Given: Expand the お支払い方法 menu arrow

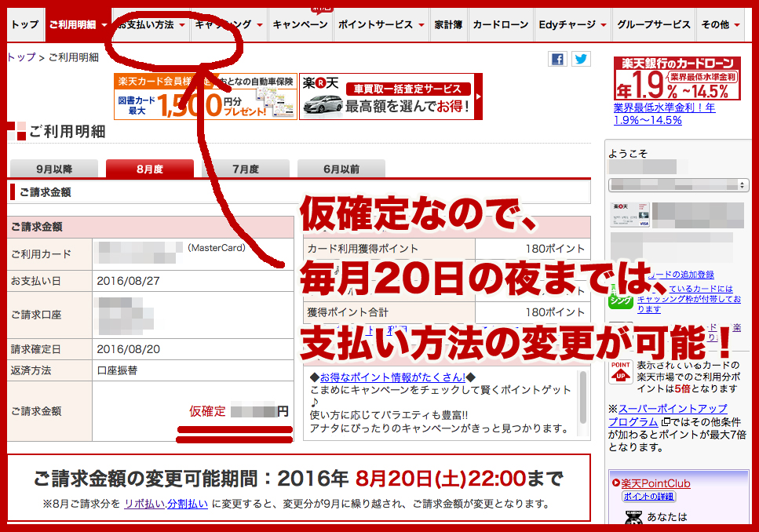Looking at the screenshot, I should (182, 24).
